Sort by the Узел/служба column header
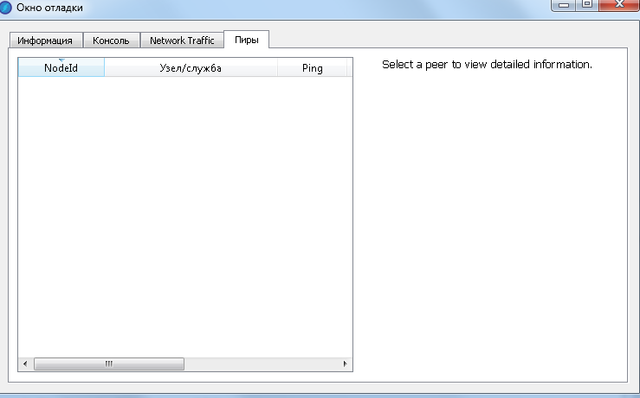This screenshot has height=398, width=640. tap(191, 68)
